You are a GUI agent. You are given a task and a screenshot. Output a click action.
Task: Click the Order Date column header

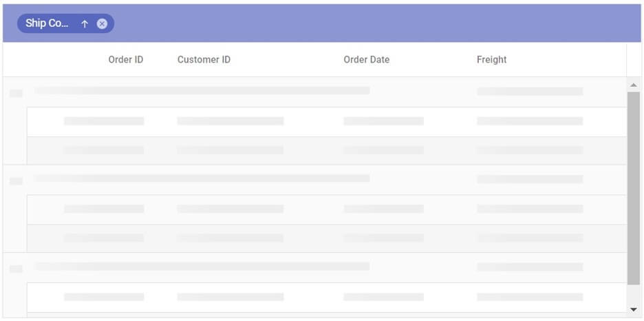[366, 60]
